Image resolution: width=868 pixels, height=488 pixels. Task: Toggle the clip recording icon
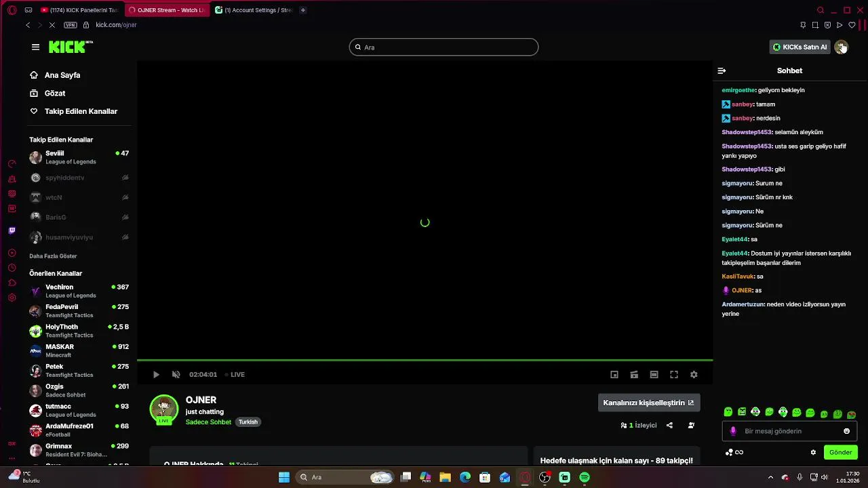tap(634, 374)
